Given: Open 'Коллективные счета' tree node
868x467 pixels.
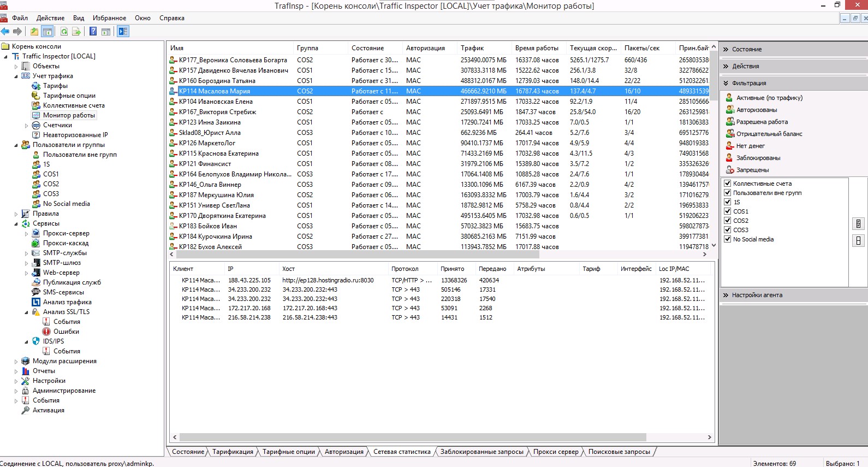Looking at the screenshot, I should point(74,105).
